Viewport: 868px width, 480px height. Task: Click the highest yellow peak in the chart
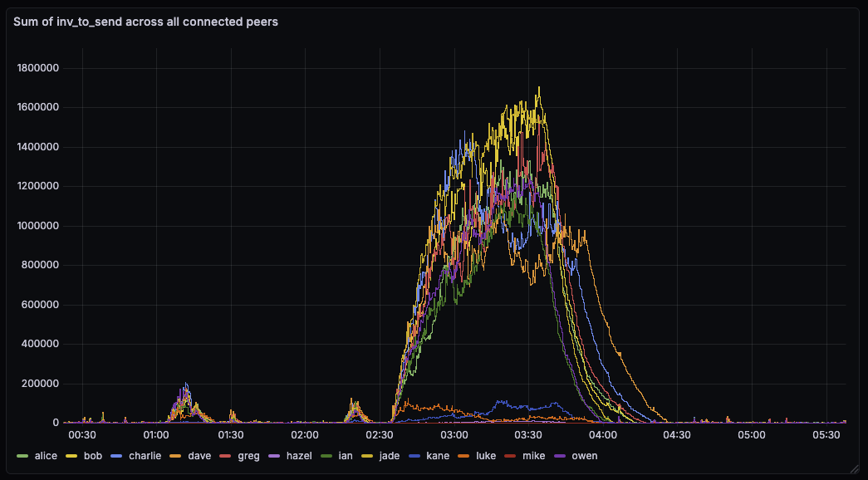coord(539,88)
